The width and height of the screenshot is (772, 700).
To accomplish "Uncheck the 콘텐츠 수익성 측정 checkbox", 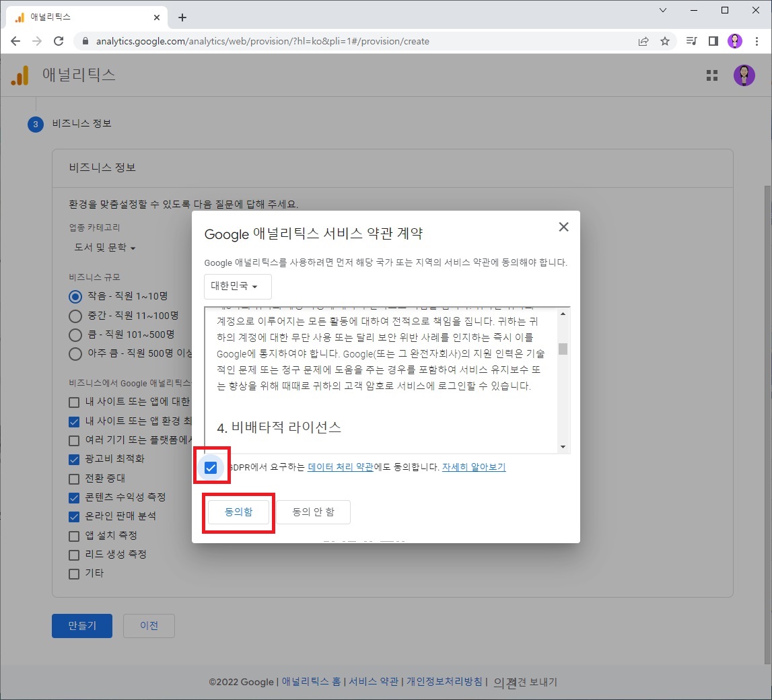I will pyautogui.click(x=74, y=498).
